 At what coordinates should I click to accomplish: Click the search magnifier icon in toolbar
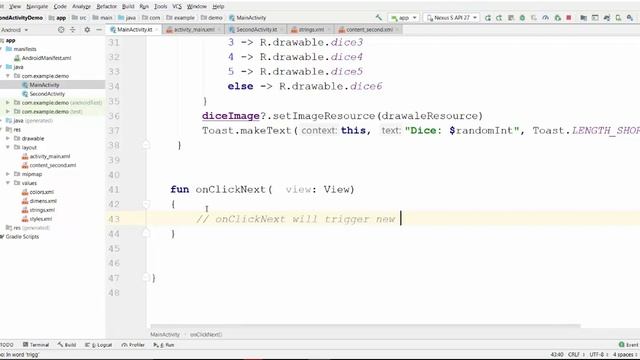point(630,18)
